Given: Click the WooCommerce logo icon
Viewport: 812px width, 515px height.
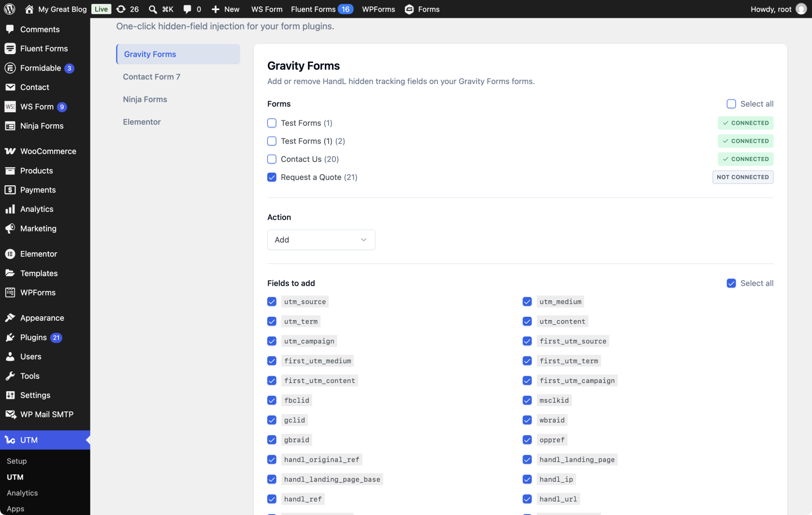Looking at the screenshot, I should pos(10,151).
